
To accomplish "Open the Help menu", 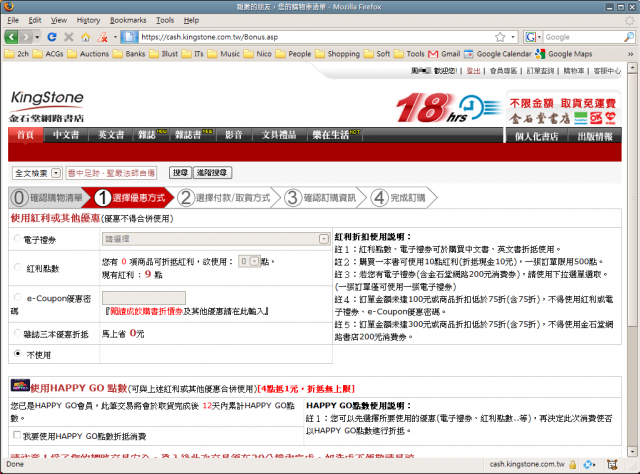I will 191,20.
